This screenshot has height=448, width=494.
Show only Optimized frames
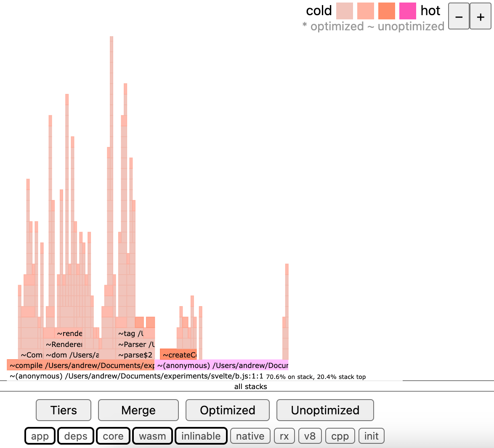227,410
